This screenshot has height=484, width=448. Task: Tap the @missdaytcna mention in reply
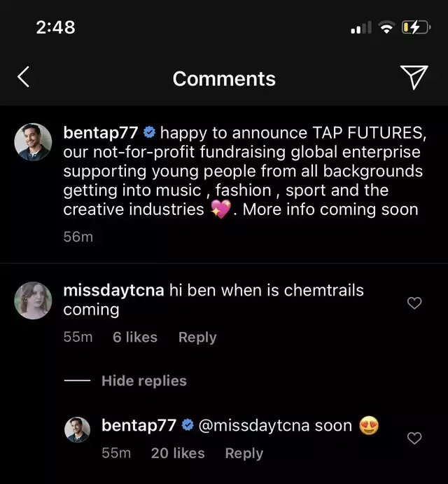pos(254,425)
